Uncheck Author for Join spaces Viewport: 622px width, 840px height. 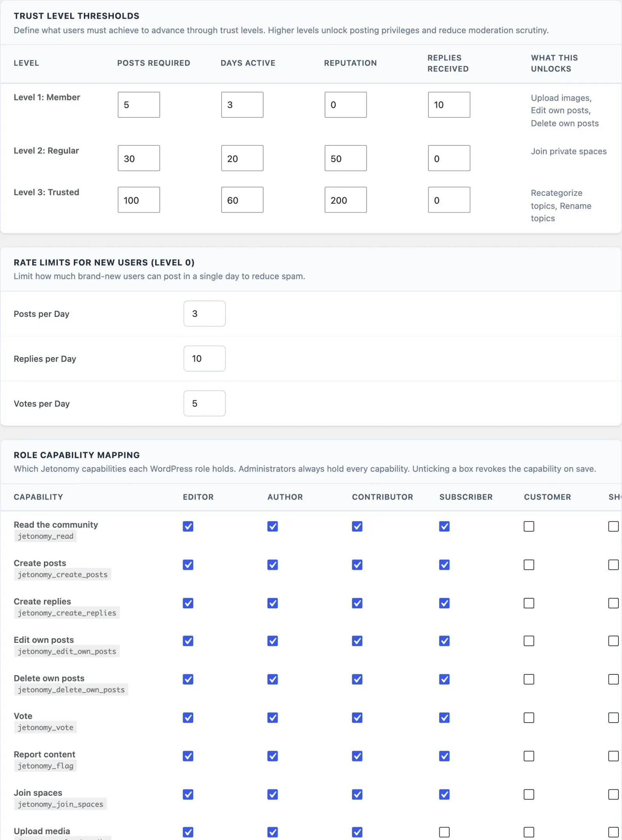(x=273, y=795)
